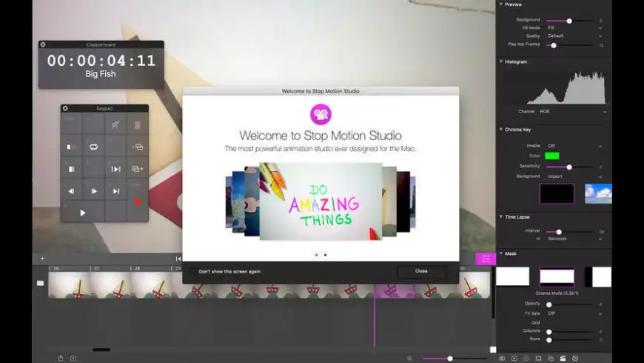The width and height of the screenshot is (644, 363).
Task: Adjust the Mask Opacity slider
Action: (x=549, y=304)
